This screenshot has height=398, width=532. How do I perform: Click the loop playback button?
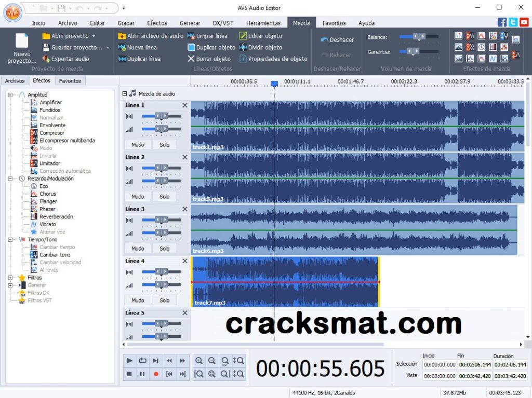pos(142,360)
